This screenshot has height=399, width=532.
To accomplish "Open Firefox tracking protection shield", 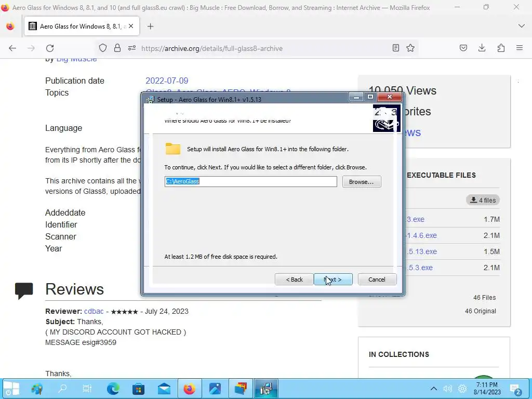I will point(103,48).
